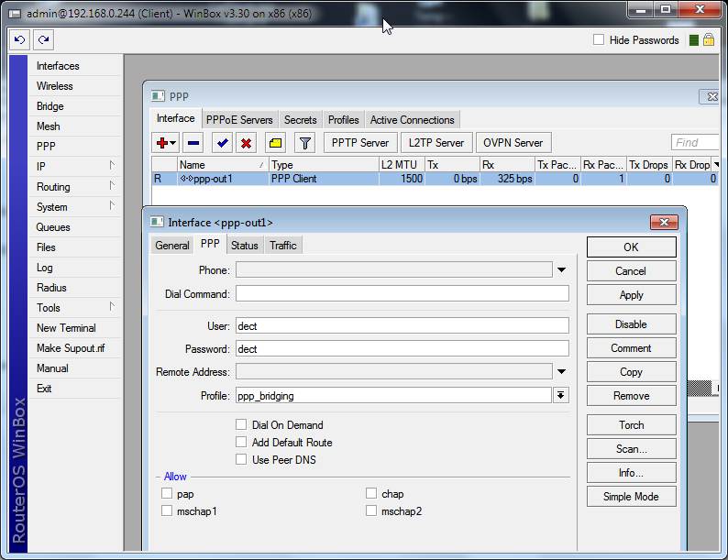Sort by the Name column header

tap(223, 165)
